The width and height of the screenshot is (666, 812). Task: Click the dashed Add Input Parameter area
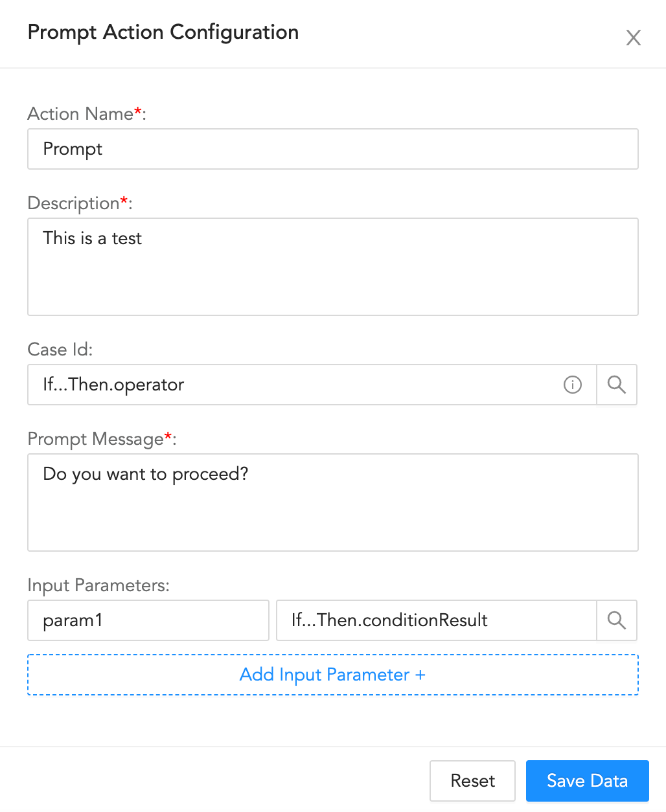click(332, 674)
